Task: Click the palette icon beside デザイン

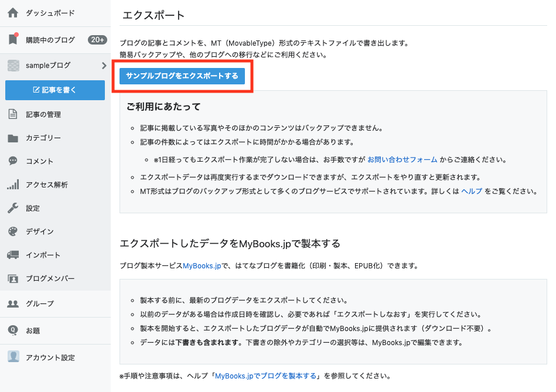Action: pos(13,231)
